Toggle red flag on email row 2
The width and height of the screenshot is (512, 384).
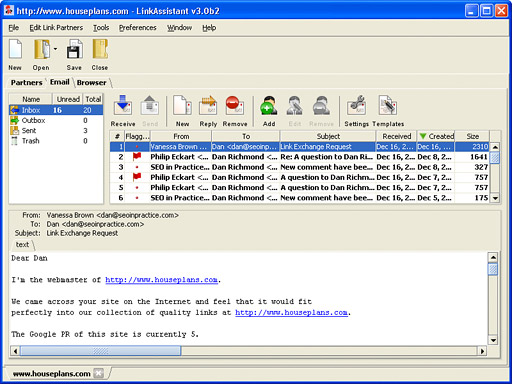(x=137, y=156)
